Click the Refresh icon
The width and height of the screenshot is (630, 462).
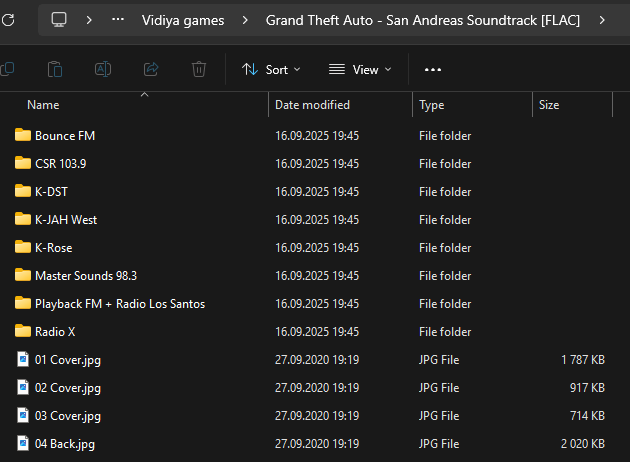point(8,20)
